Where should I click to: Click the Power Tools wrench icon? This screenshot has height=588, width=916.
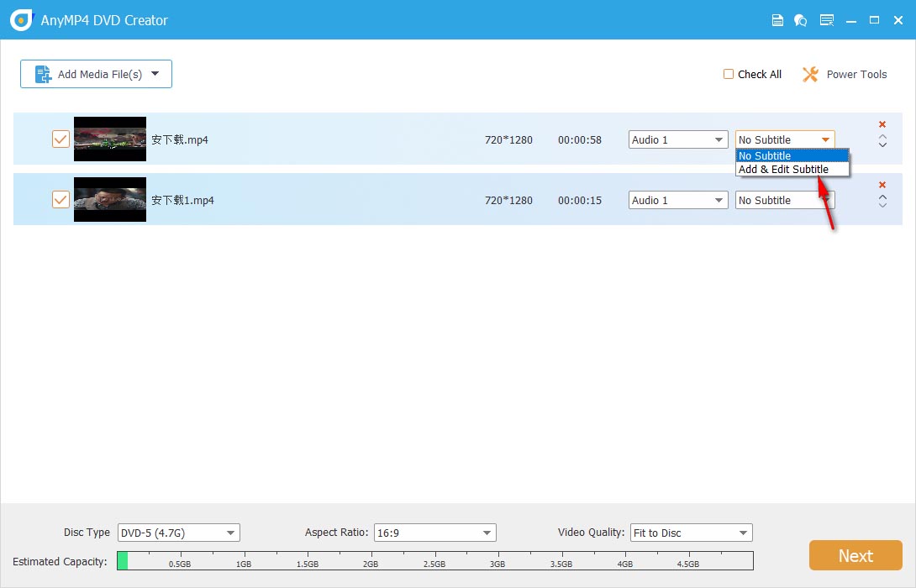810,74
